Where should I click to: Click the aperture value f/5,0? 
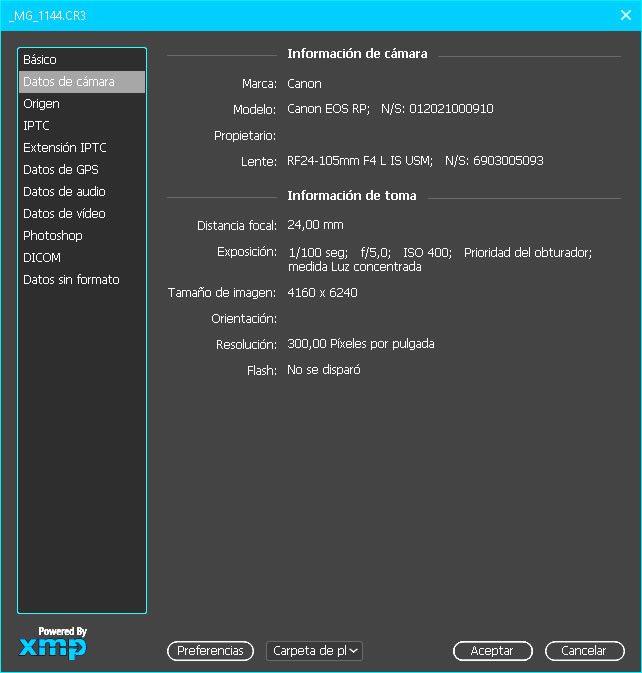[376, 253]
